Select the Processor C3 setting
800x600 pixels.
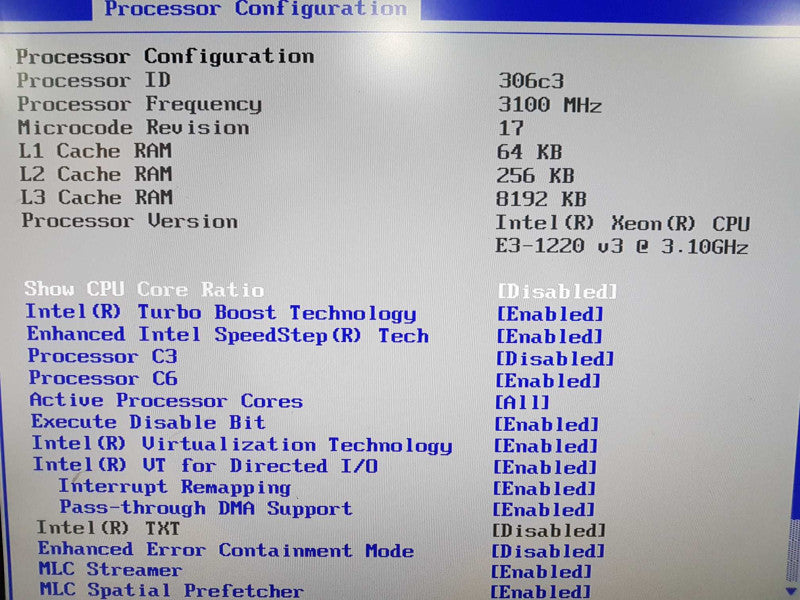coord(103,356)
